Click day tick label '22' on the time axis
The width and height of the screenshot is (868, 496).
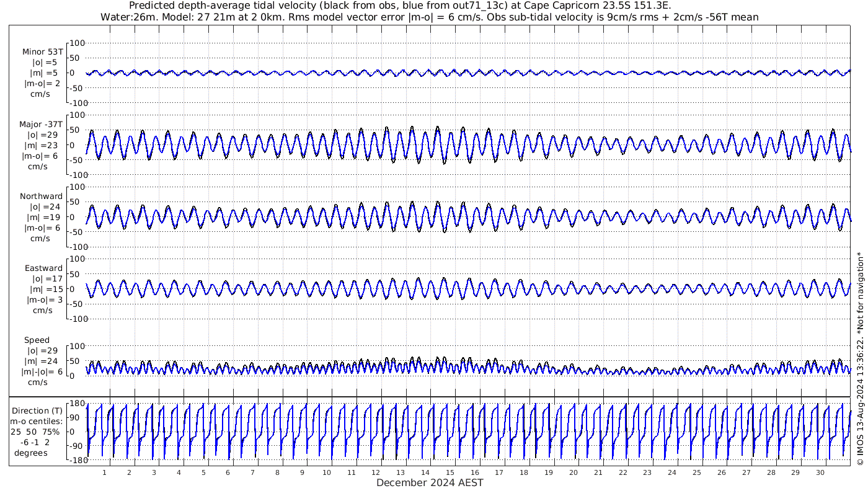coord(622,472)
